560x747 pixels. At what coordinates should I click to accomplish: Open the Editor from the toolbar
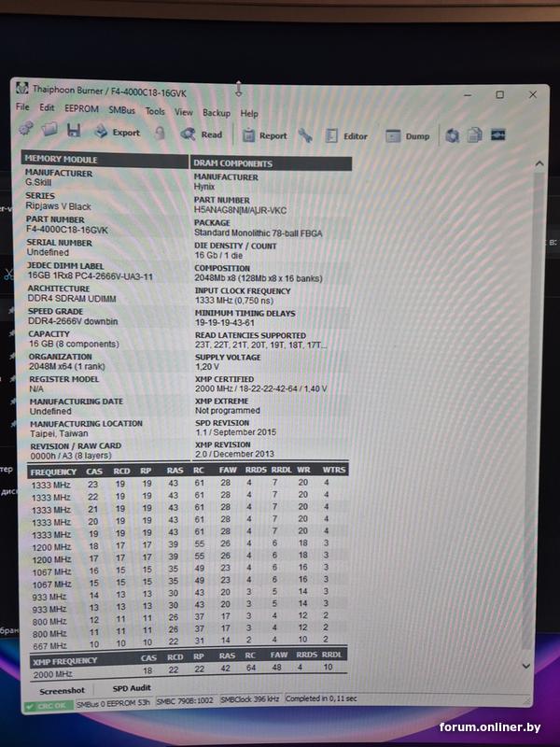pos(346,136)
